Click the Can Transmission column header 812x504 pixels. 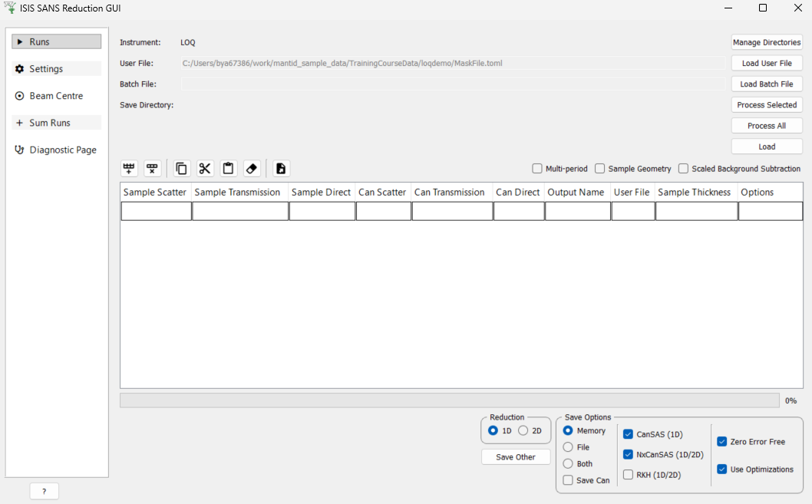[x=452, y=192]
